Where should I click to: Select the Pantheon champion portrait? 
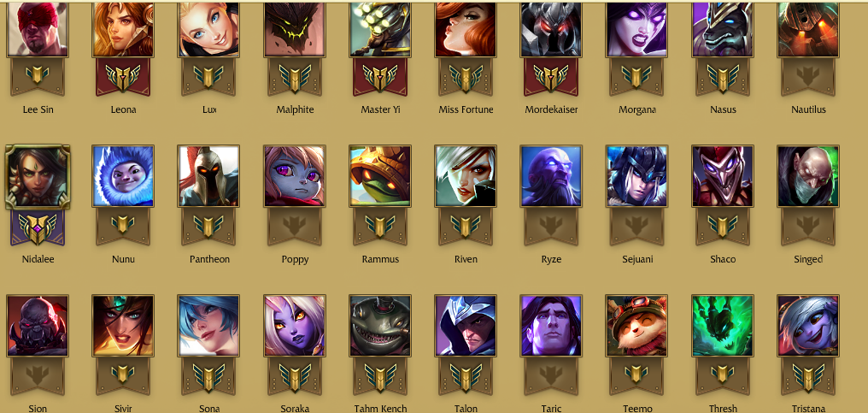[208, 176]
